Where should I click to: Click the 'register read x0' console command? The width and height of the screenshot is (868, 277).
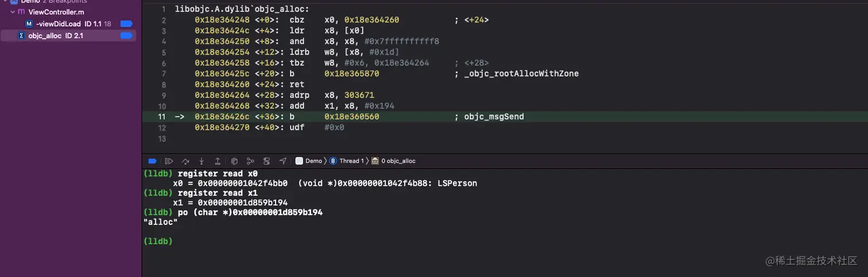(218, 173)
